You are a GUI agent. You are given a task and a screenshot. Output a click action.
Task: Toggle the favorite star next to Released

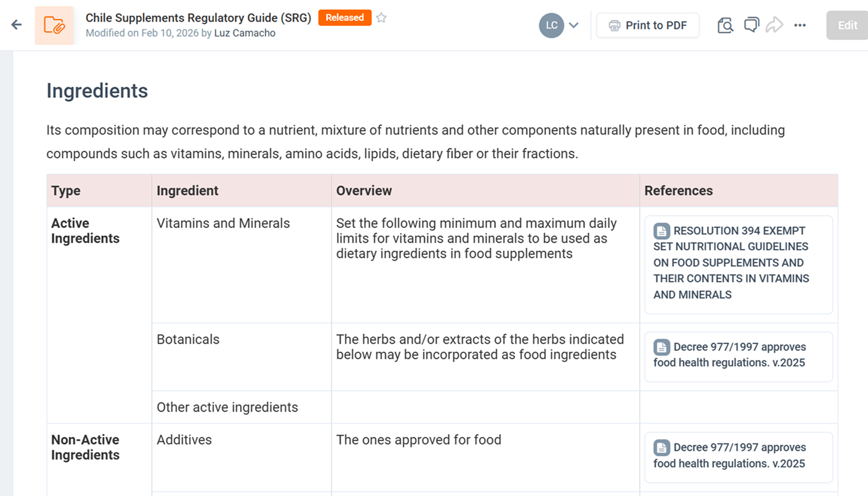coord(381,17)
